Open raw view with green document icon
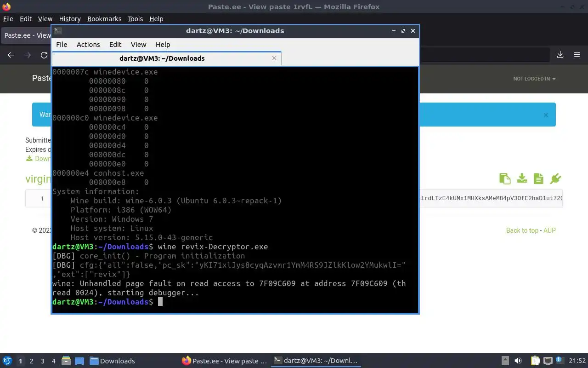This screenshot has height=368, width=588. tap(538, 178)
